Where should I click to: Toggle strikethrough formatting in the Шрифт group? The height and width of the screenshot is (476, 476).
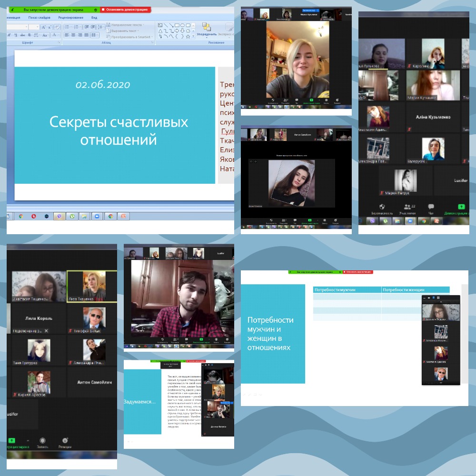(22, 35)
